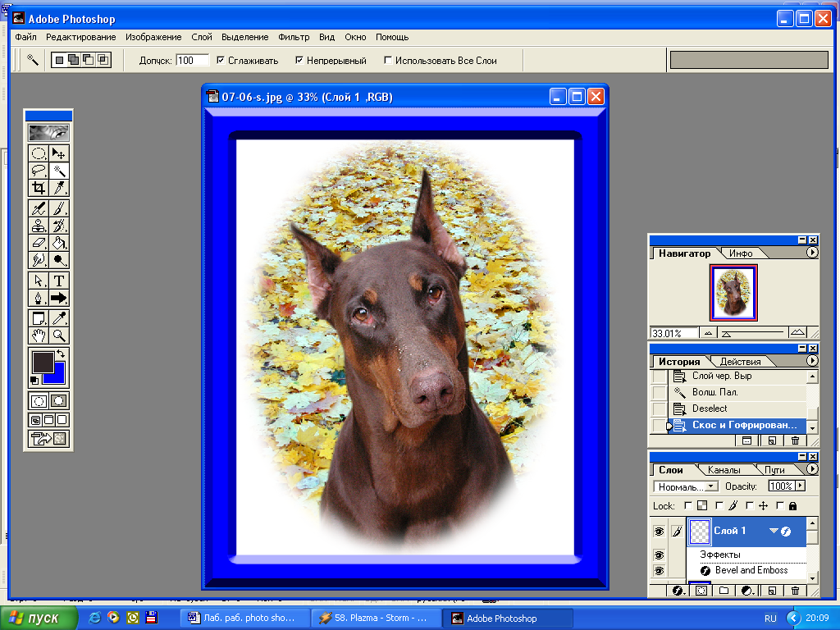840x630 pixels.
Task: Hide Bevel and Emboss effect eye
Action: pyautogui.click(x=659, y=571)
